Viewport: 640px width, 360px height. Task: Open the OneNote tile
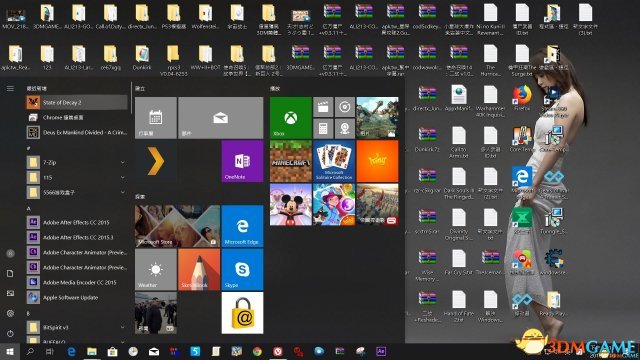242,161
